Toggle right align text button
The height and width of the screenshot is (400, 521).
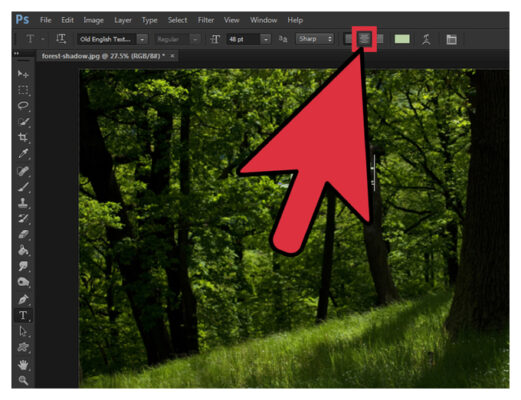tap(379, 39)
